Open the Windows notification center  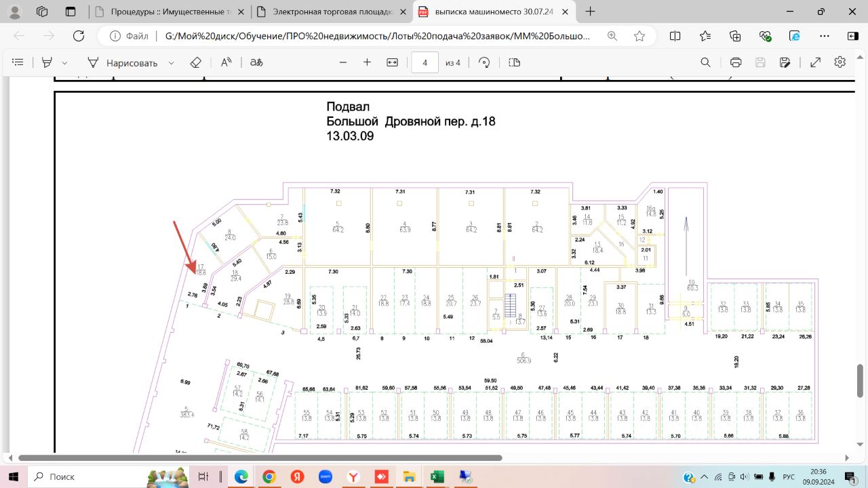click(x=849, y=476)
